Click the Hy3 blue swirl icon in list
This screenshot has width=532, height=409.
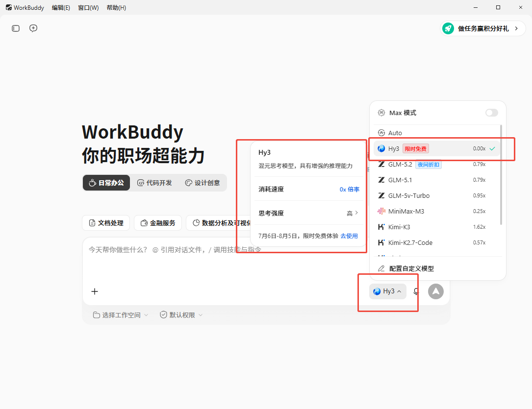pos(381,148)
